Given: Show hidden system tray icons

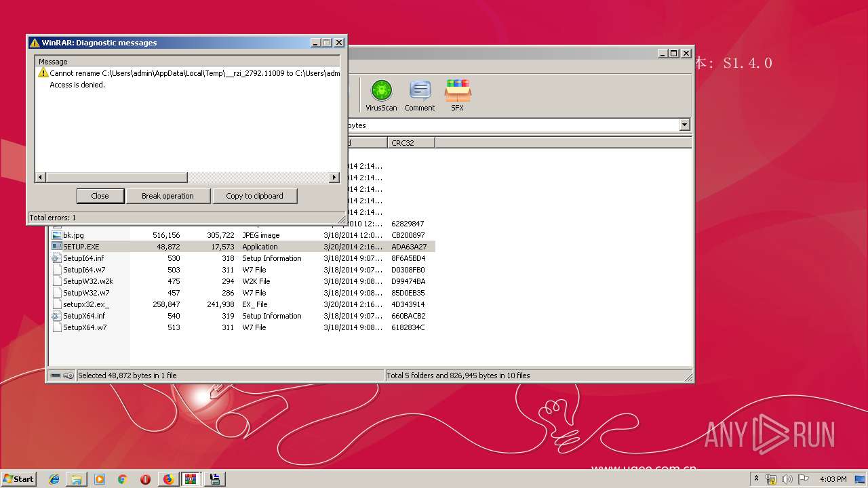Looking at the screenshot, I should pos(756,479).
